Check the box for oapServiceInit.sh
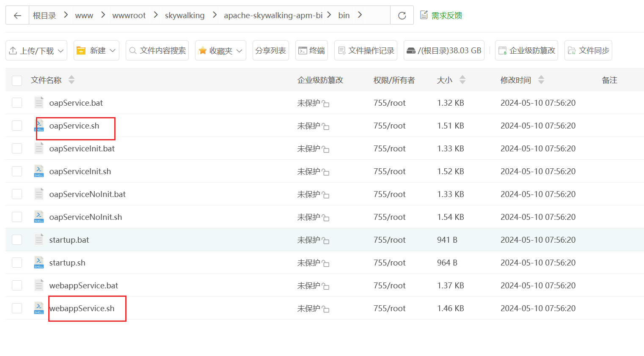Image resolution: width=644 pixels, height=356 pixels. [17, 171]
